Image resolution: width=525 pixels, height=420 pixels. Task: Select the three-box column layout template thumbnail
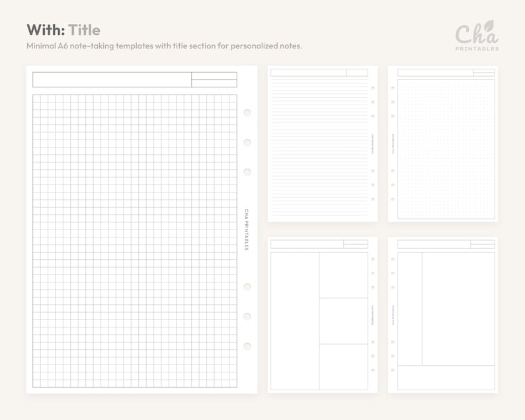pos(323,315)
